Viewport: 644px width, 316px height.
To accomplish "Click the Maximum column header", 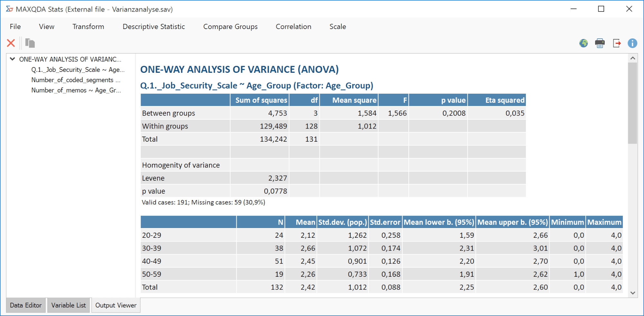I will click(604, 222).
